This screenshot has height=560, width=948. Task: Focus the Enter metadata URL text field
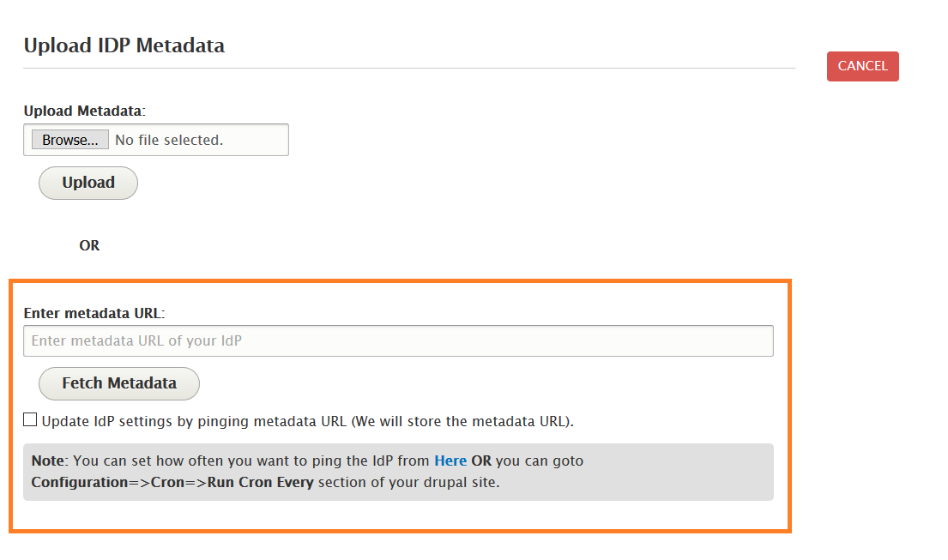[398, 340]
